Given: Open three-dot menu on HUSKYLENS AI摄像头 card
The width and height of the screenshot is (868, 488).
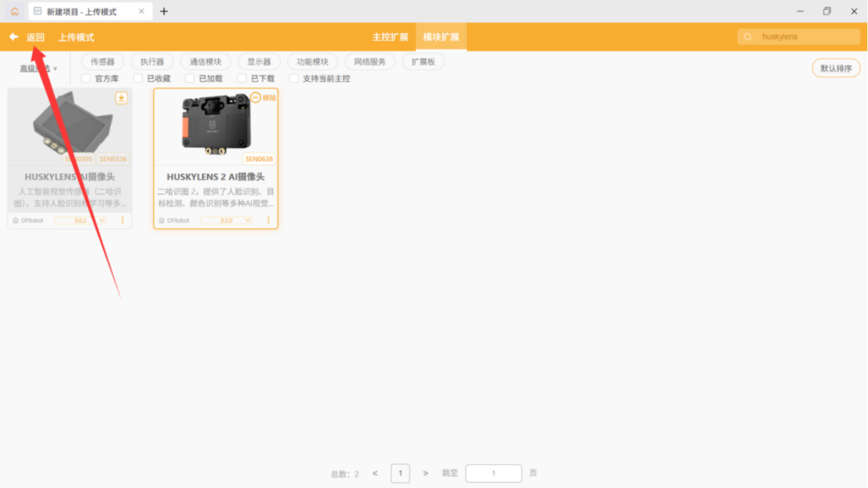Looking at the screenshot, I should coord(122,221).
